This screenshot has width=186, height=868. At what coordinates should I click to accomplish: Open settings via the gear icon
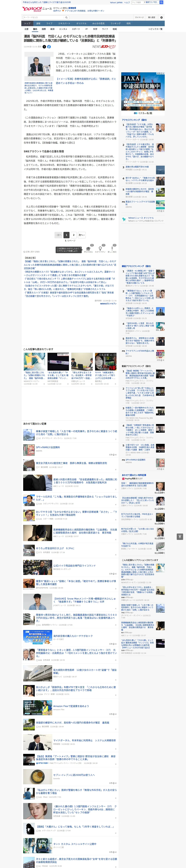(x=161, y=17)
